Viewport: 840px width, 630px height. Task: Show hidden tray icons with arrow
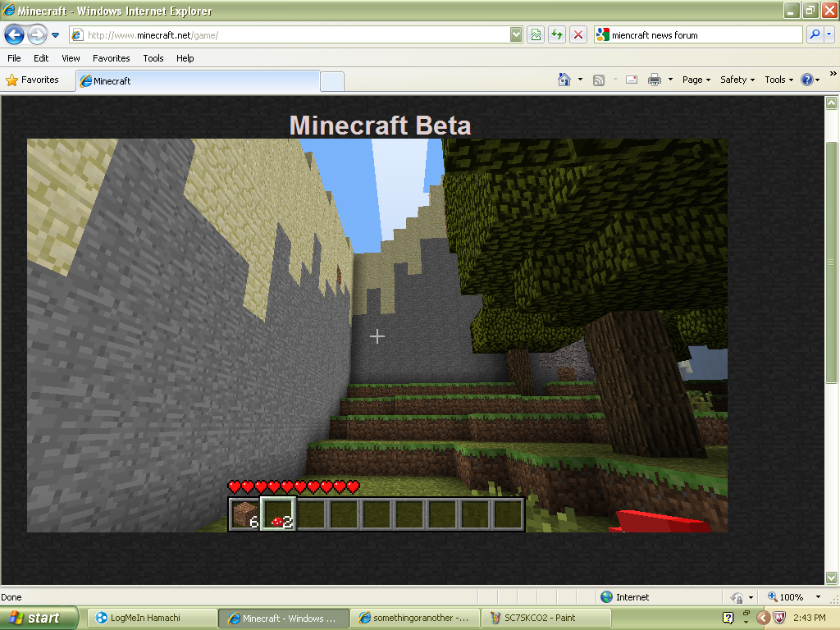pyautogui.click(x=764, y=618)
